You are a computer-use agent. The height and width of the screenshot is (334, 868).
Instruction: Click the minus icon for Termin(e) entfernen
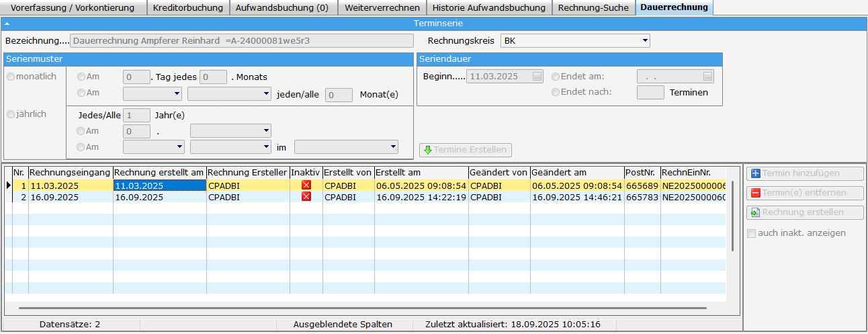[x=755, y=193]
